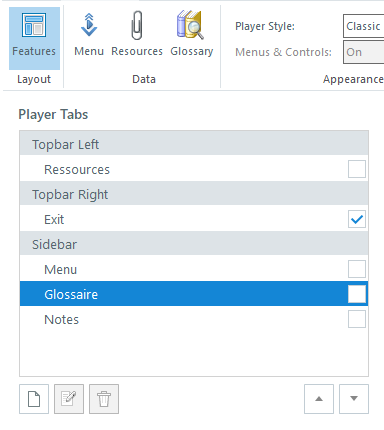Move selected tab up

point(319,399)
